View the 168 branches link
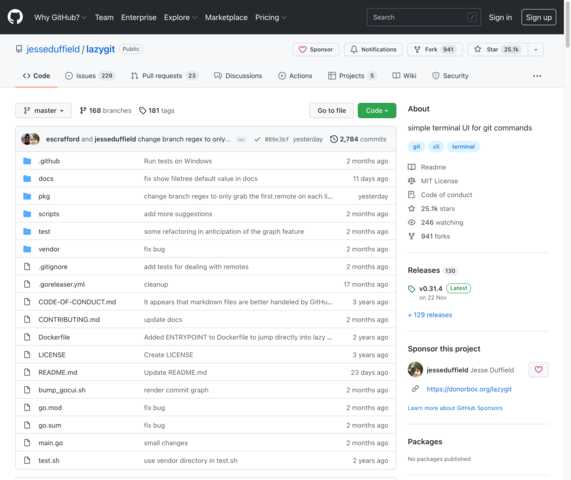571x480 pixels. (105, 110)
